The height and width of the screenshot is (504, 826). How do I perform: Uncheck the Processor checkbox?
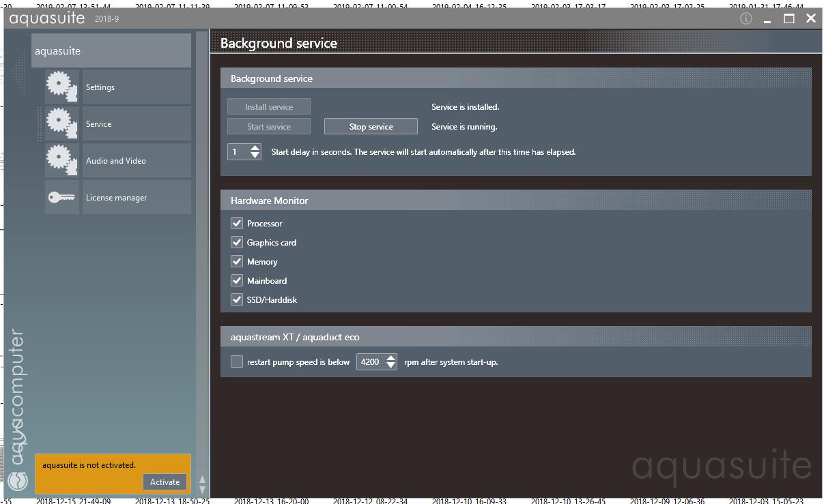click(237, 223)
